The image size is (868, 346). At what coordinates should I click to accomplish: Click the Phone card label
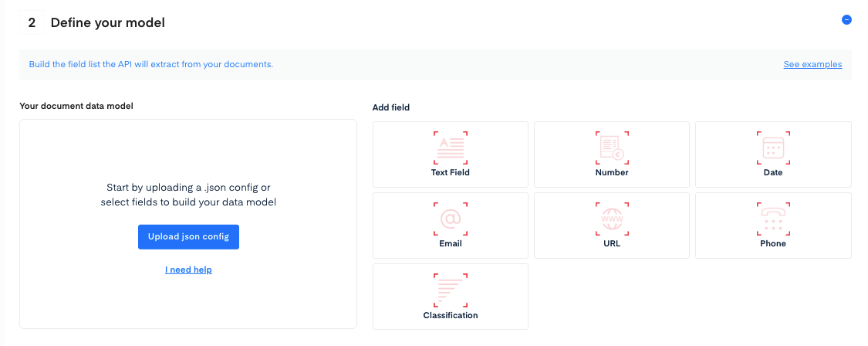[773, 243]
